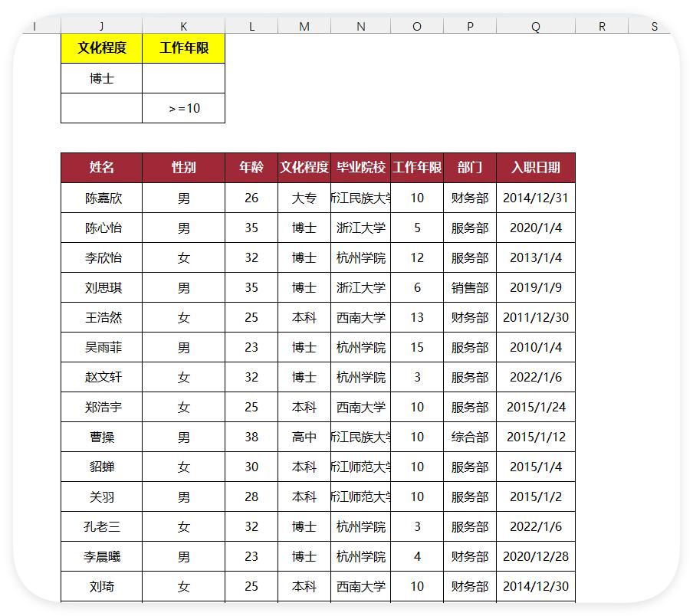Click 高中 education cell in 曹操 row
The width and height of the screenshot is (693, 616).
[304, 437]
